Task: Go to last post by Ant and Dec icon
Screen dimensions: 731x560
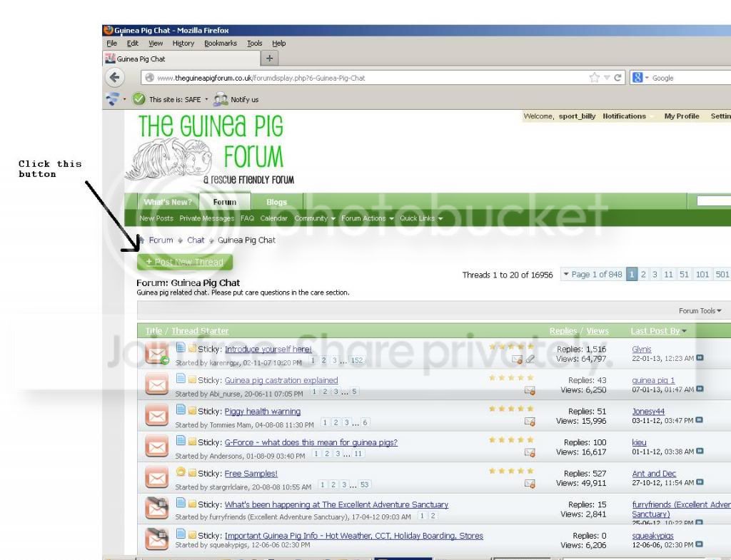Action: tap(700, 482)
